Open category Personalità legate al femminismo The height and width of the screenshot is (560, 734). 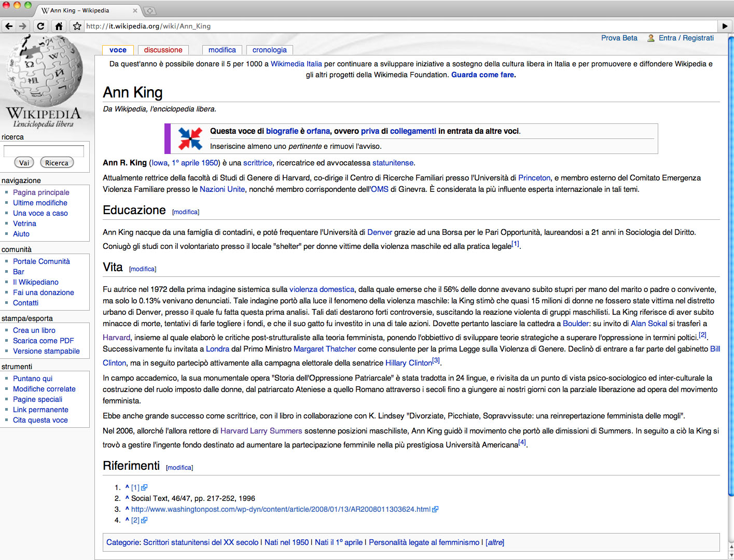pos(424,542)
